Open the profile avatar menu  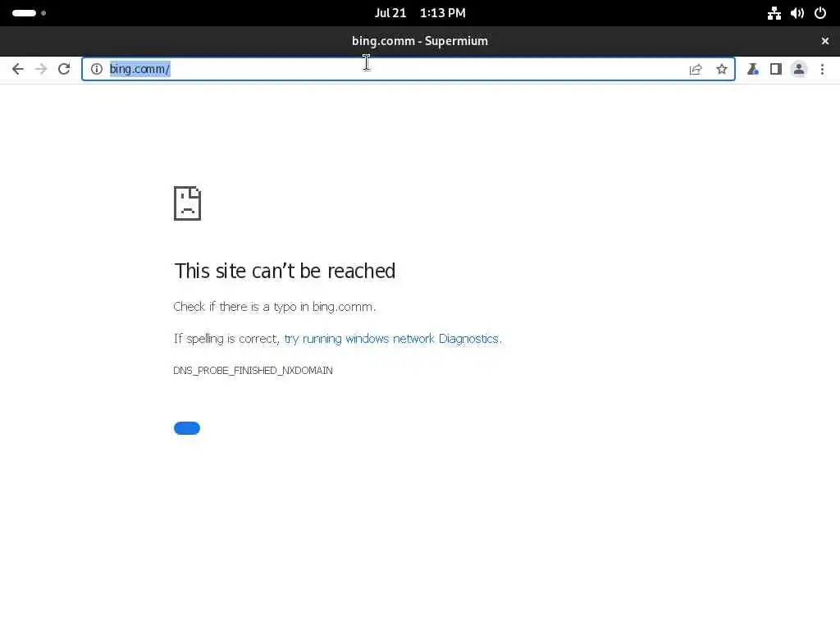point(799,69)
